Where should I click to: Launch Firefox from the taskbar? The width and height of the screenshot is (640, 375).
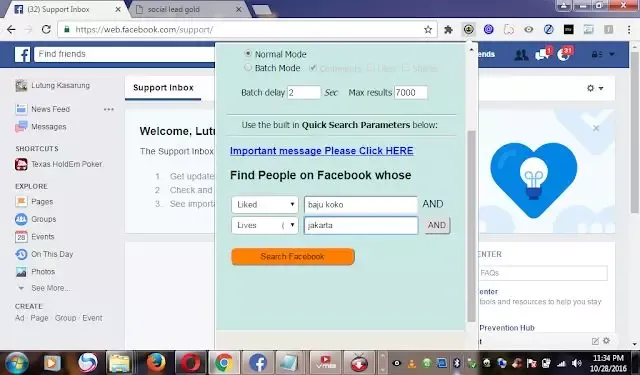(156, 362)
